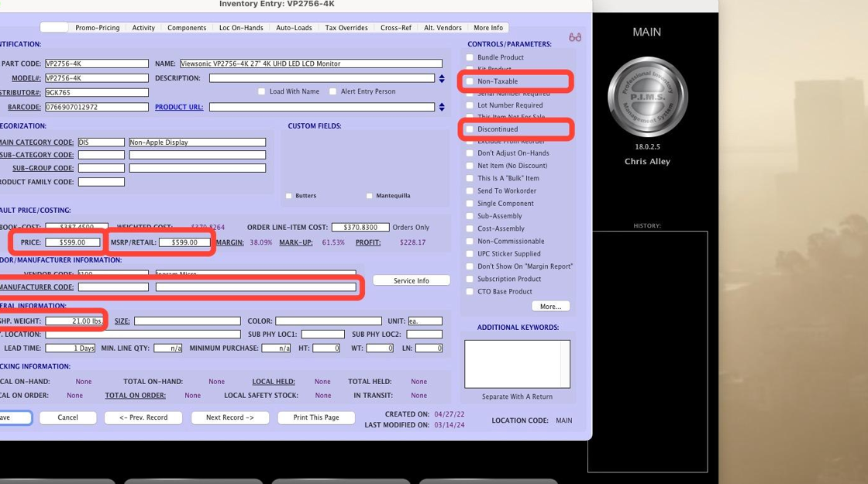Click the Order Line-Item Cost field

[360, 228]
